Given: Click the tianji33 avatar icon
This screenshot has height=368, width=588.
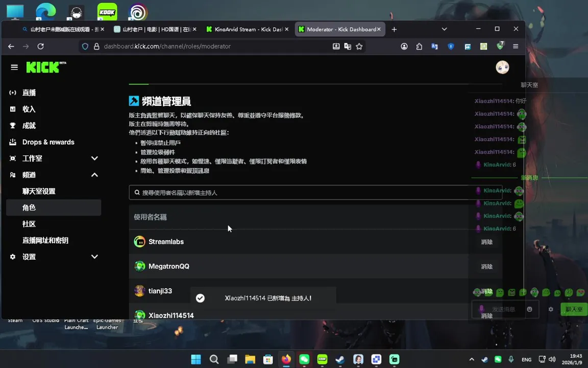Looking at the screenshot, I should tap(139, 291).
